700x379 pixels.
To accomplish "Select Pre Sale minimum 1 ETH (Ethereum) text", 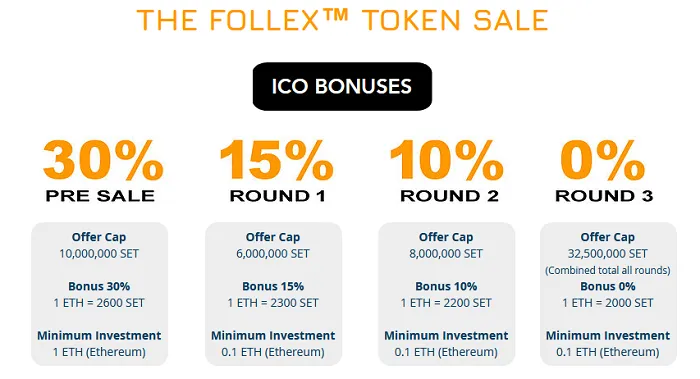I will 99,352.
